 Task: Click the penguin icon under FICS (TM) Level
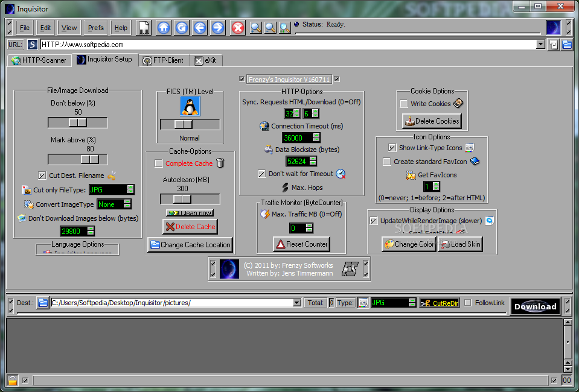click(190, 106)
